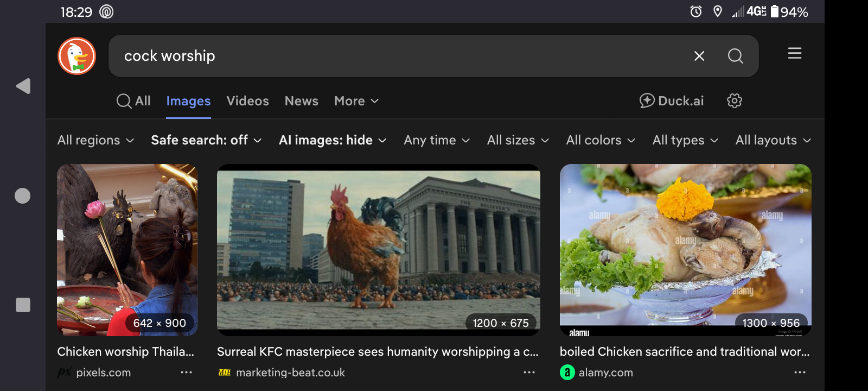Open the Chicken worship Thailand thumbnail

point(127,250)
